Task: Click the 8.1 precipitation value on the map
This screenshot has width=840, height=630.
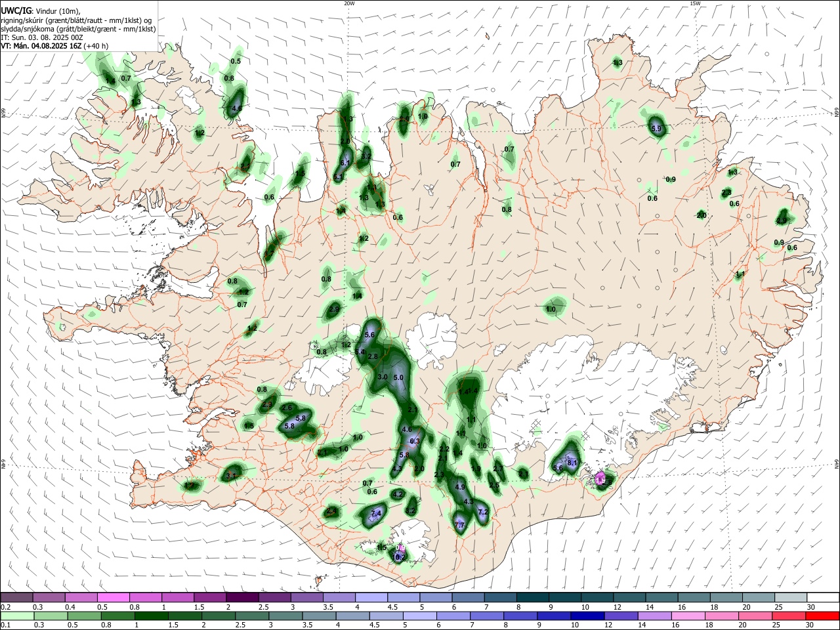Action: [572, 463]
